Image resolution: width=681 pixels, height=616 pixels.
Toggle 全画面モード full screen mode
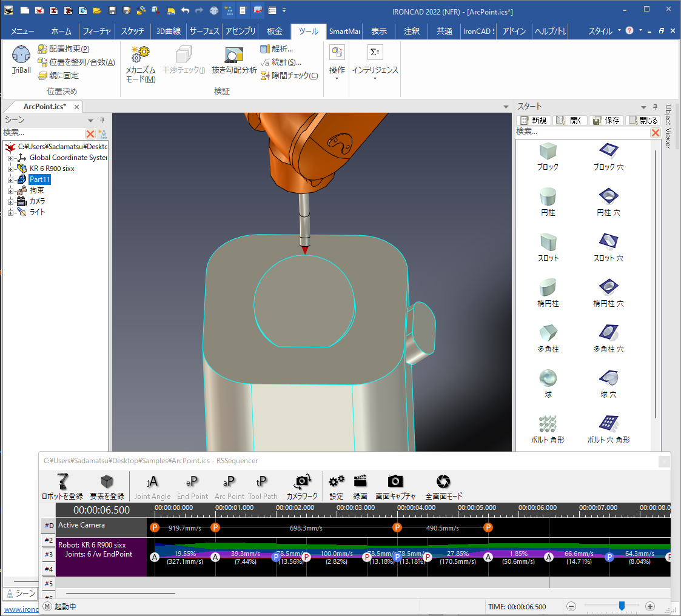(444, 483)
